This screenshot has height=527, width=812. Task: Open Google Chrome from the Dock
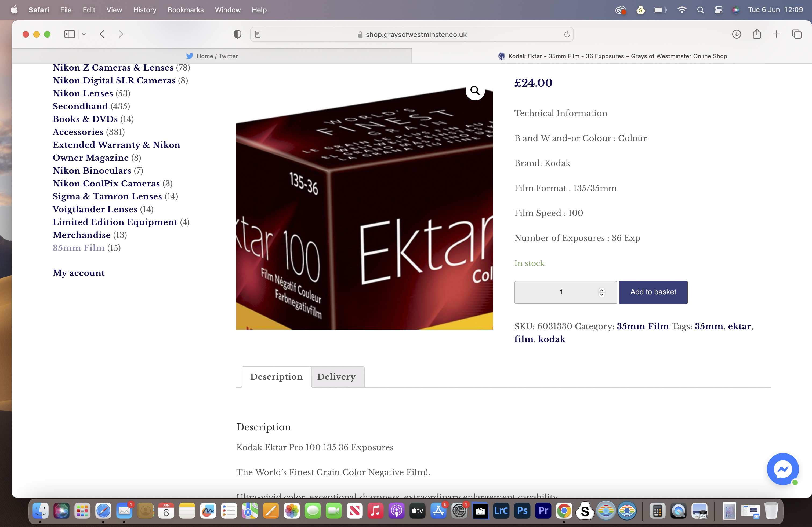[564, 511]
